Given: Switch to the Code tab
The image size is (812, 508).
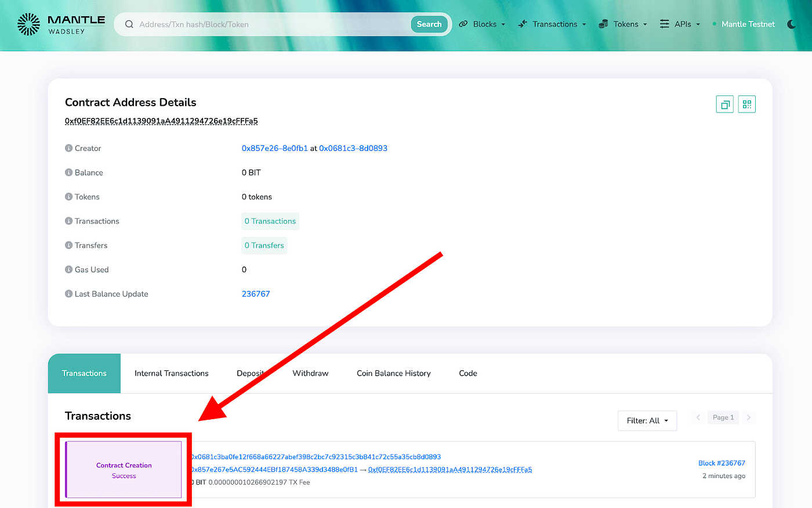Looking at the screenshot, I should click(468, 373).
